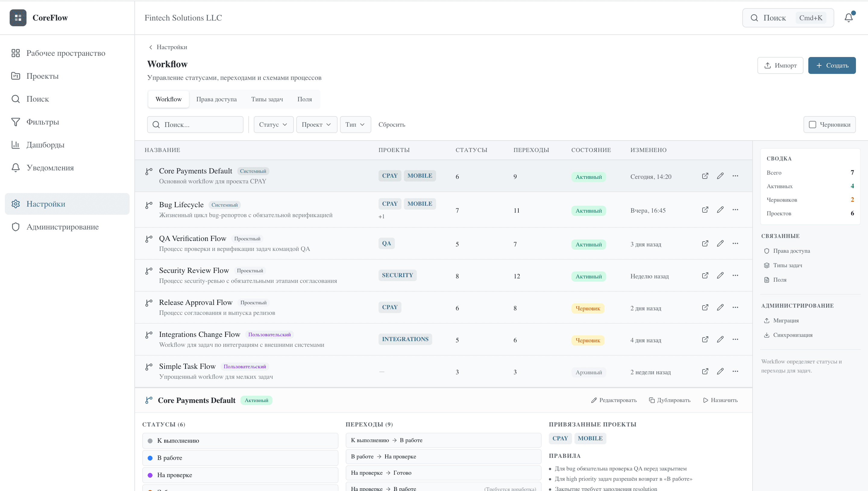The image size is (868, 491).
Task: Open external link icon for QA Verification Flow
Action: click(x=705, y=243)
